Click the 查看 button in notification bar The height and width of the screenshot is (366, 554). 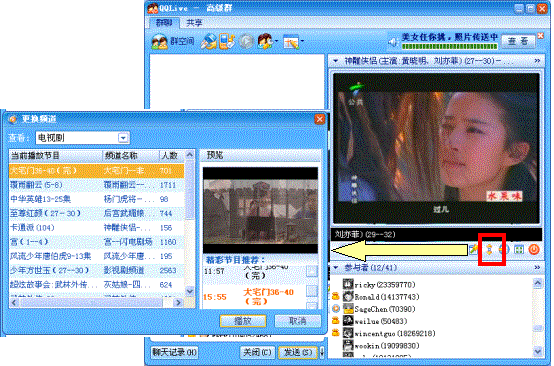click(518, 41)
